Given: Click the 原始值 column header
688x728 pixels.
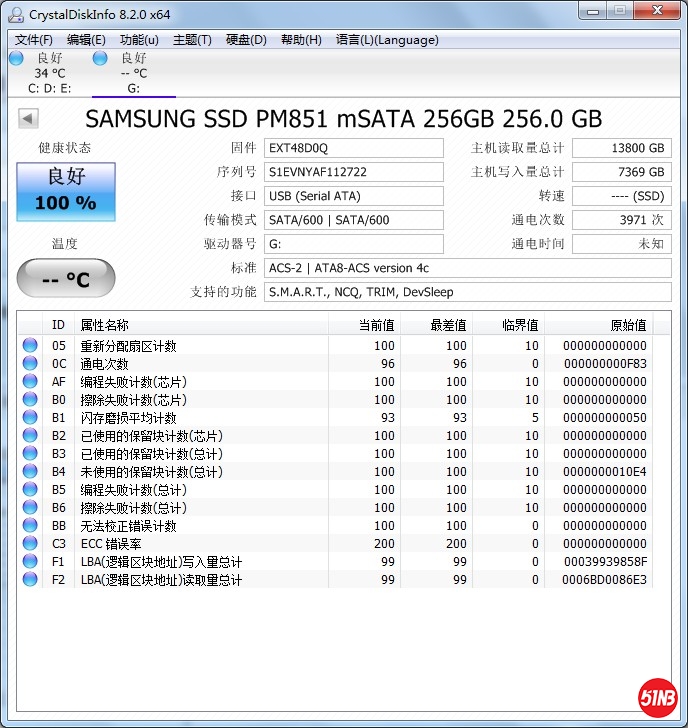Looking at the screenshot, I should [628, 325].
